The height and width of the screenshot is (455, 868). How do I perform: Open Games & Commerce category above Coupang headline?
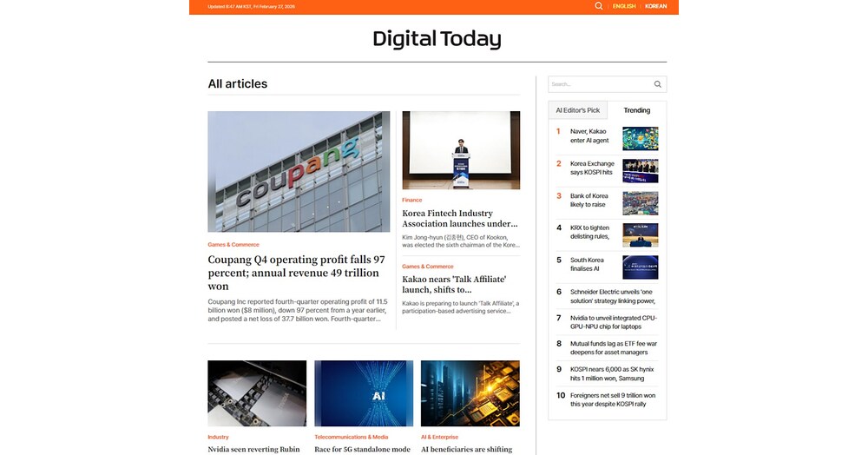tap(233, 245)
